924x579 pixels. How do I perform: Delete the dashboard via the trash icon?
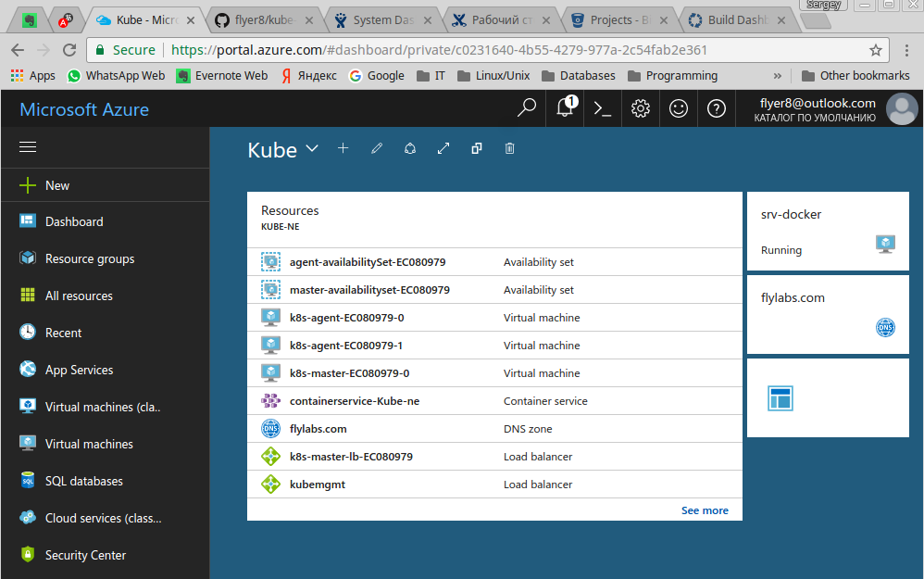coord(509,148)
